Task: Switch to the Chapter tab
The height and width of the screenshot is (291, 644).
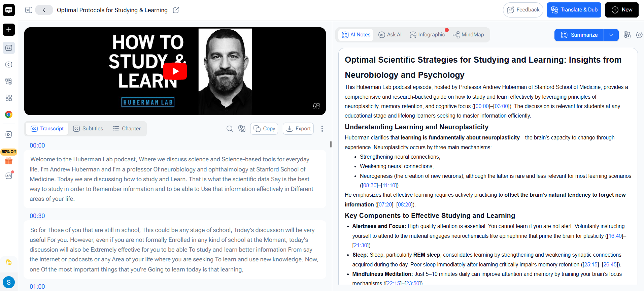Action: 127,129
